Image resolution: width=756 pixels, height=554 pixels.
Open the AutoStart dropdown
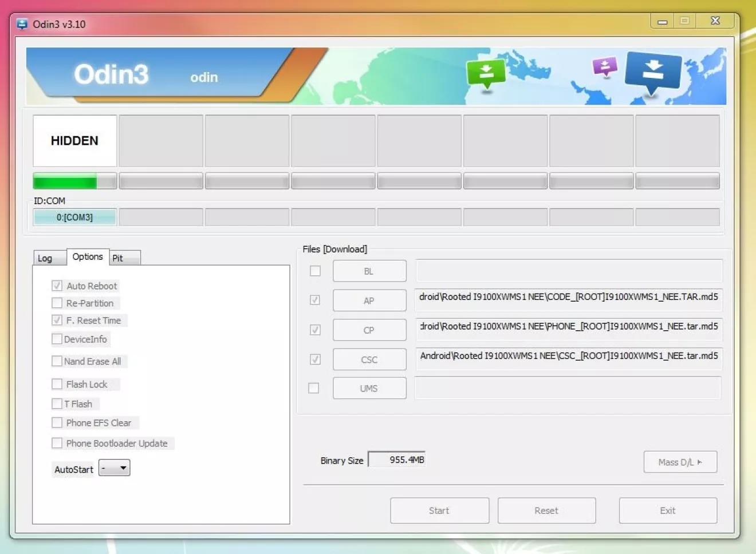pyautogui.click(x=115, y=468)
